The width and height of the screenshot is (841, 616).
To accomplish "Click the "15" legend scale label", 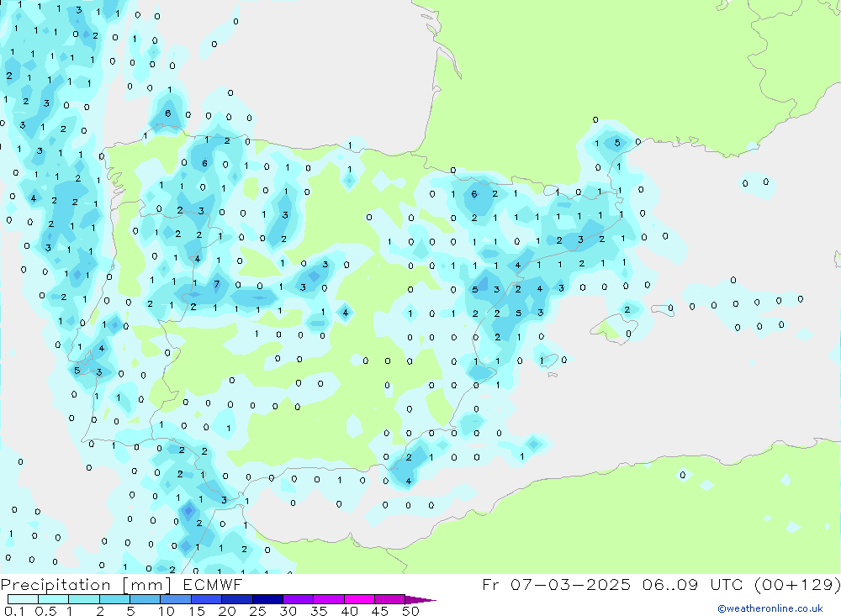I will (197, 611).
